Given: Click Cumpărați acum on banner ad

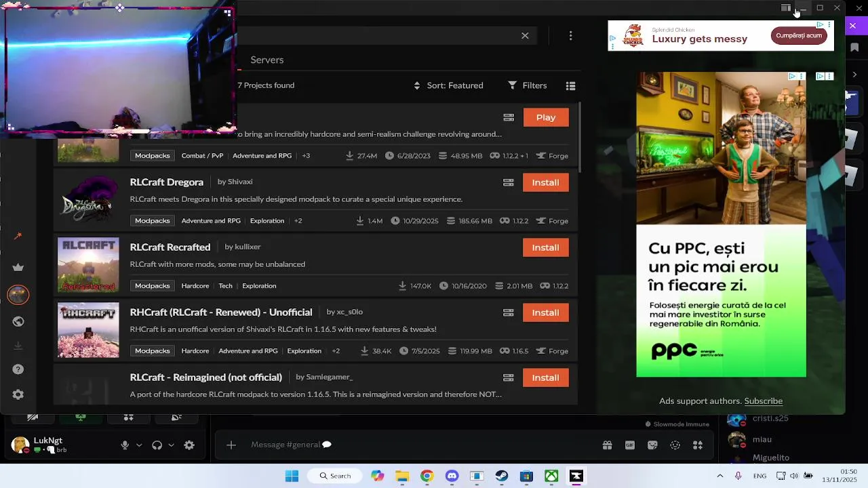Looking at the screenshot, I should 799,35.
